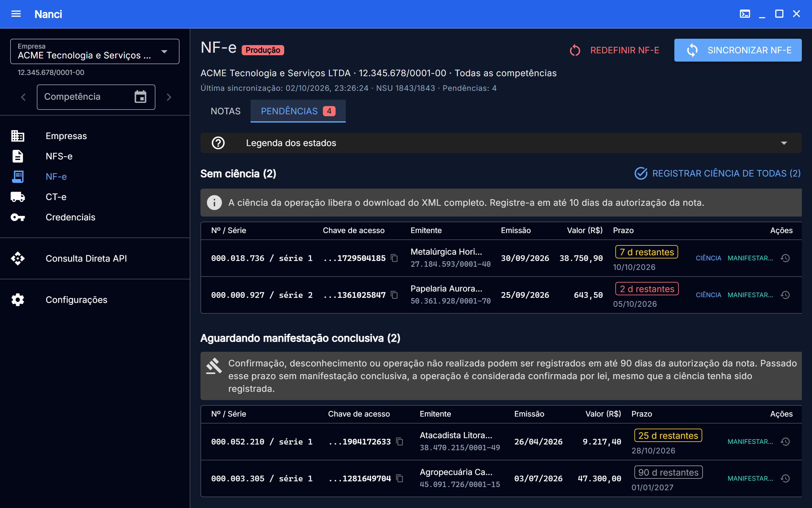This screenshot has width=812, height=508.
Task: Open the terminal console icon in title bar
Action: pos(744,14)
